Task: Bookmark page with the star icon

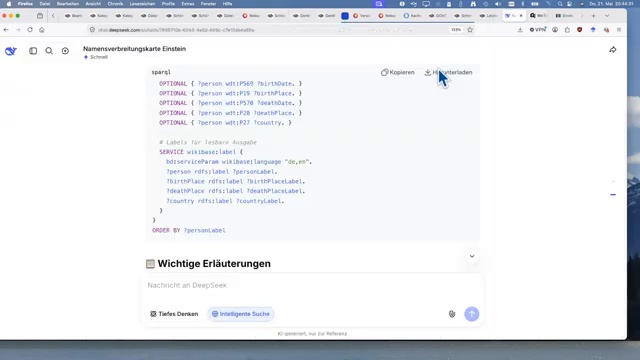Action: 470,30
